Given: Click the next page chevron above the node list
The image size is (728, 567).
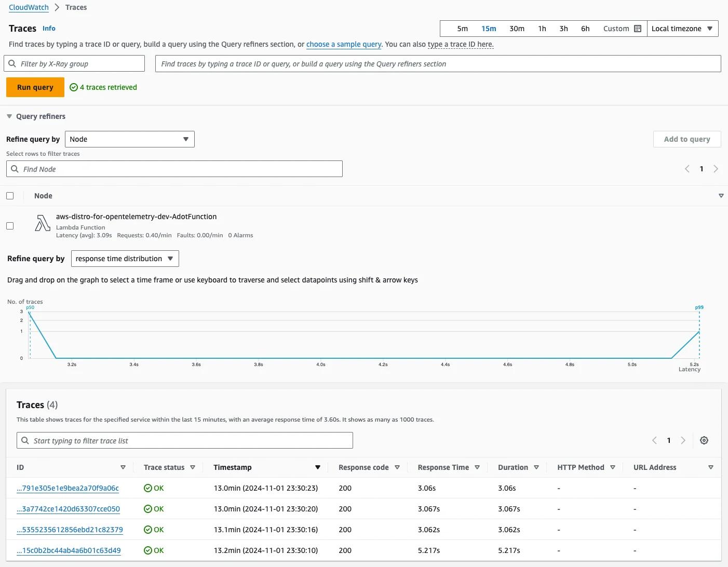Looking at the screenshot, I should pyautogui.click(x=716, y=169).
